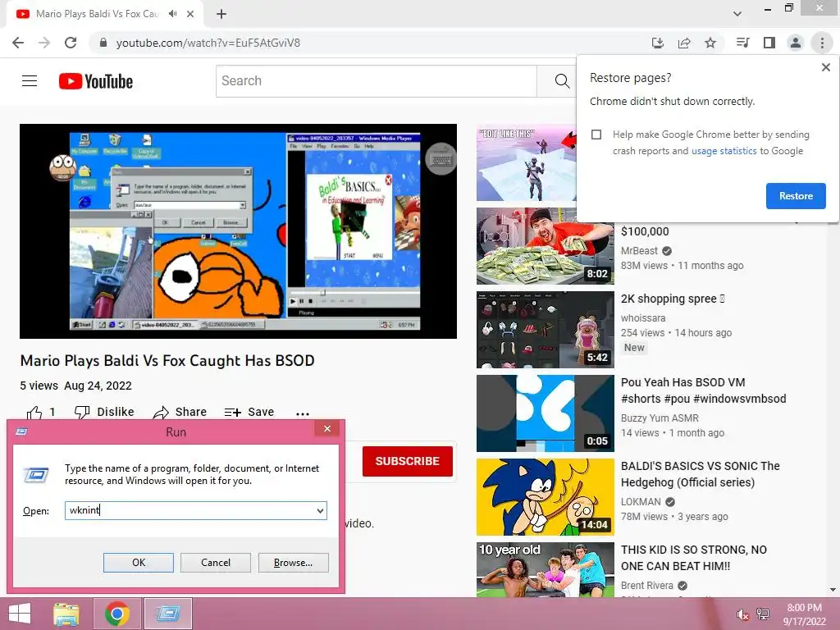840x630 pixels.
Task: Click the muted volume tray icon
Action: coord(742,614)
